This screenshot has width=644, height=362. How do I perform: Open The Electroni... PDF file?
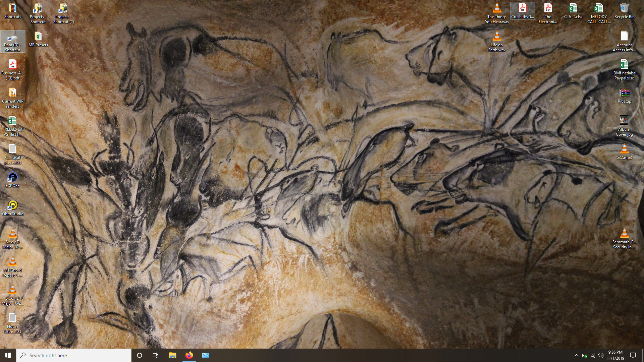coord(548,13)
